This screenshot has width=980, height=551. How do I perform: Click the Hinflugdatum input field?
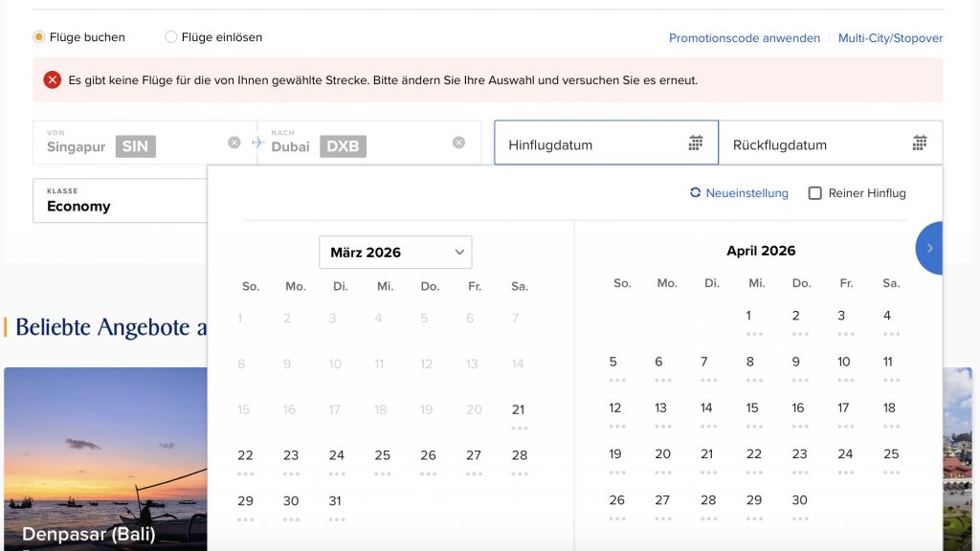(589, 144)
